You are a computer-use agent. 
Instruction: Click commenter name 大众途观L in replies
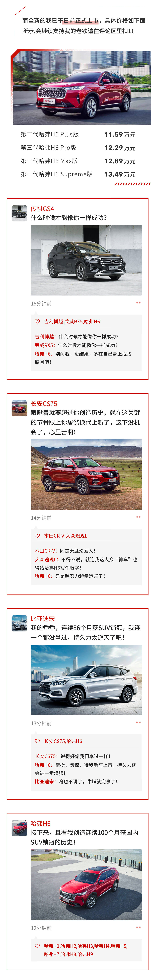pos(47,560)
